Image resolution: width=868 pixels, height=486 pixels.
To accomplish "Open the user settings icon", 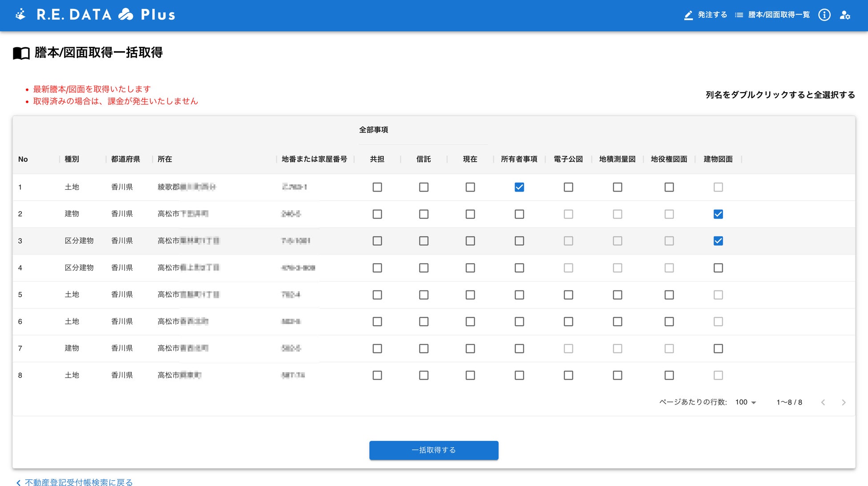I will click(845, 15).
